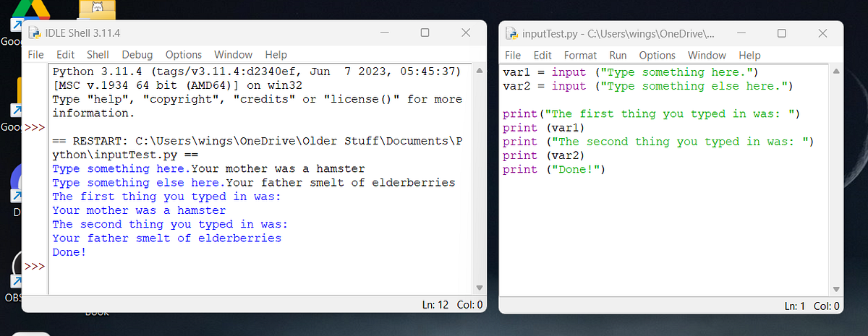Open File menu in IDLE Shell window

click(36, 54)
